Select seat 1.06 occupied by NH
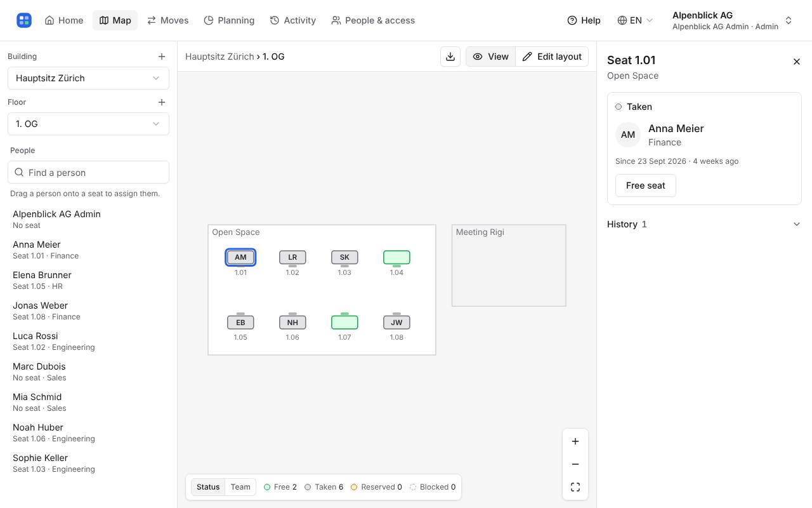 292,323
